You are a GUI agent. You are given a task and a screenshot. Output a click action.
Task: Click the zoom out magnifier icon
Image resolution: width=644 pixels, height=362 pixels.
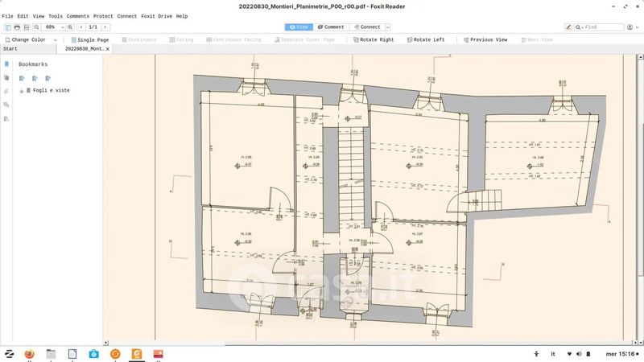[36, 27]
